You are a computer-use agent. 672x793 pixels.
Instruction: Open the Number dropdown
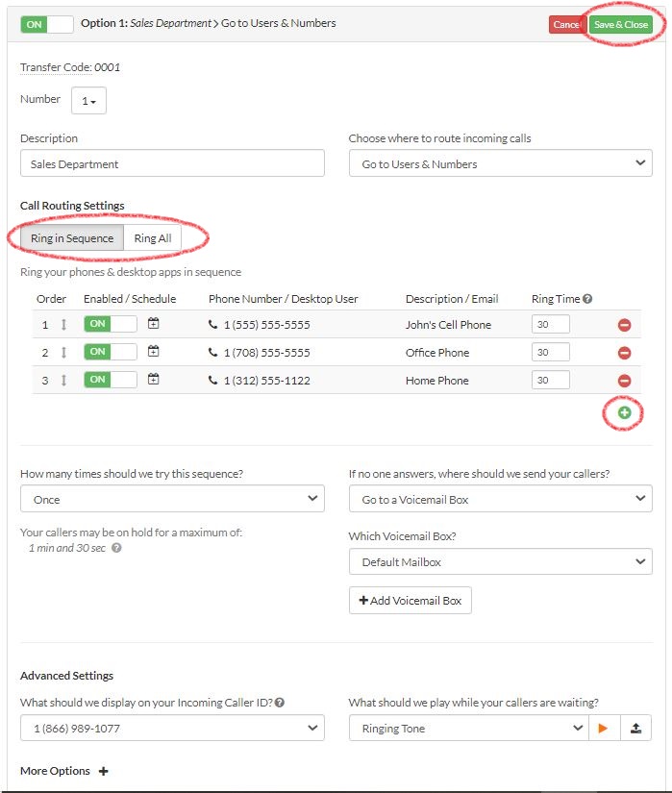click(x=87, y=100)
